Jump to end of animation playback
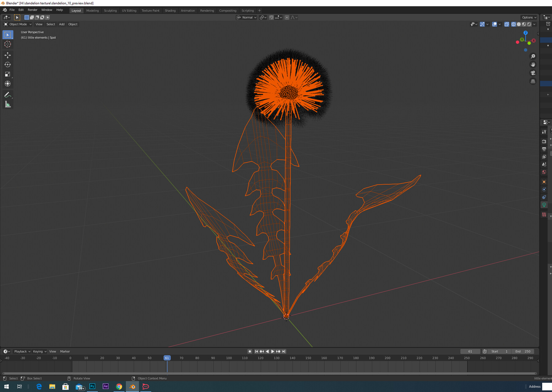 [284, 352]
